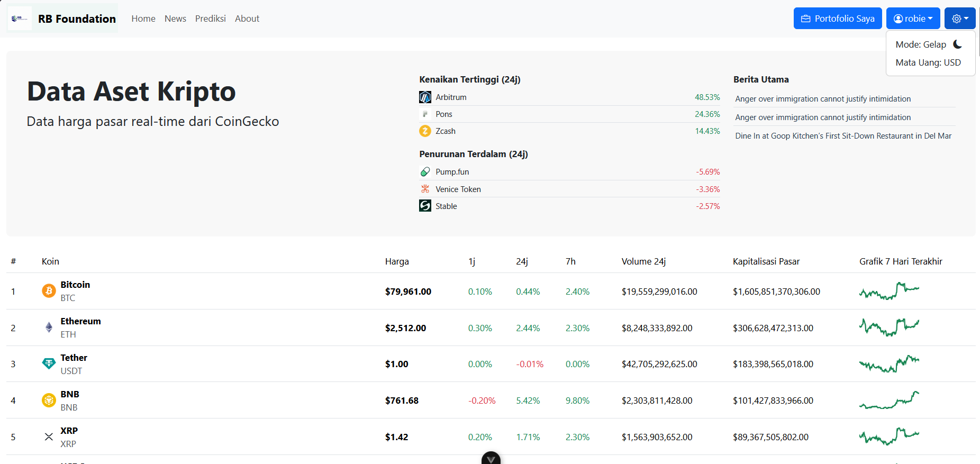Open the News menu item

pyautogui.click(x=175, y=19)
